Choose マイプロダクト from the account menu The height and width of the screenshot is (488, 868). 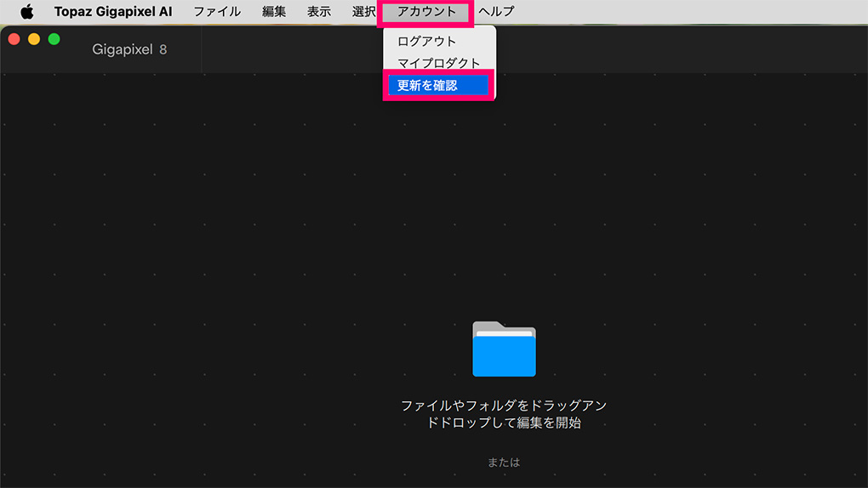tap(440, 63)
